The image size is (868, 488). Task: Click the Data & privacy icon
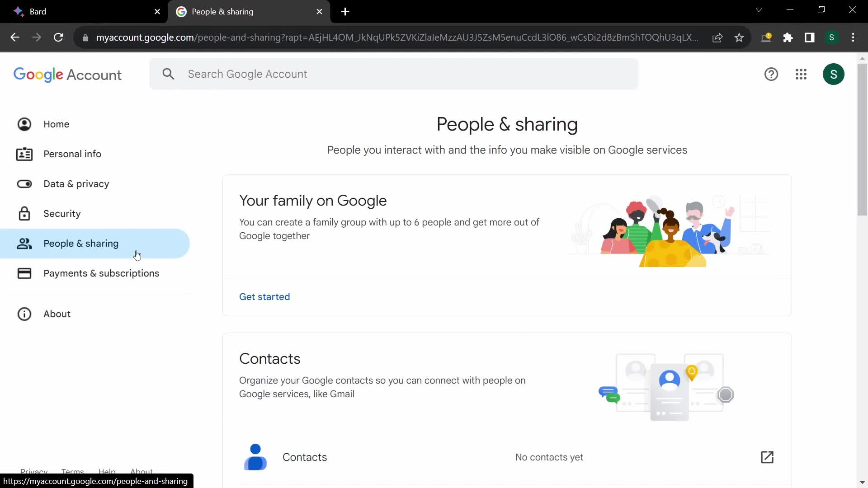point(24,183)
